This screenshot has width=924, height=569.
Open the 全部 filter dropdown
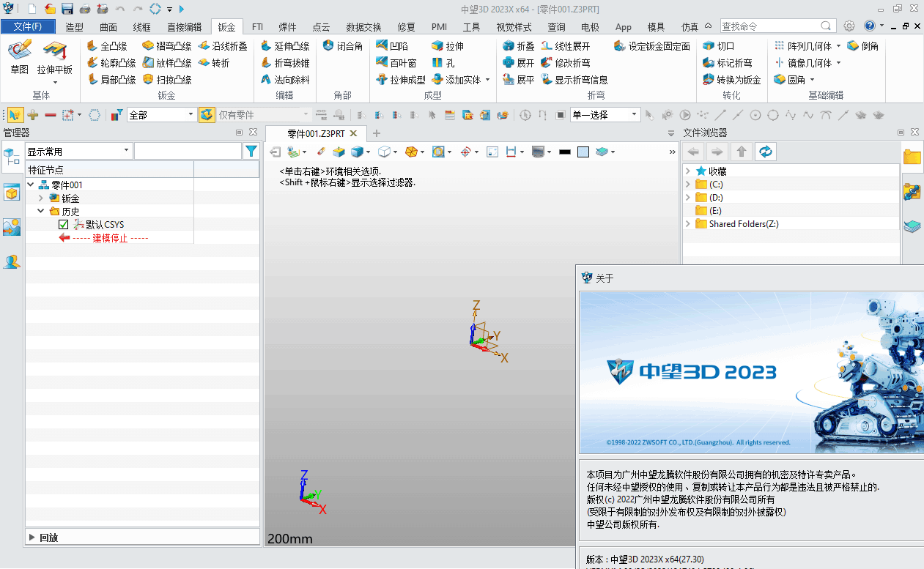click(191, 115)
